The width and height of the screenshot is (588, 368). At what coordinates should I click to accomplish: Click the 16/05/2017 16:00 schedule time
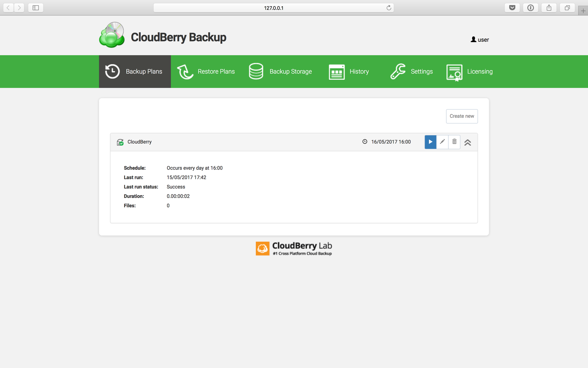point(391,142)
